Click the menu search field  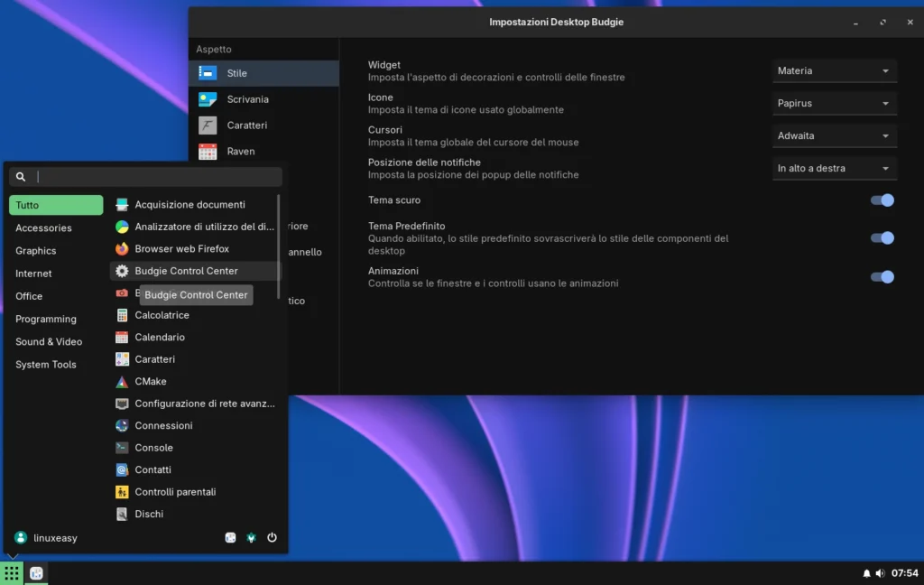point(144,176)
